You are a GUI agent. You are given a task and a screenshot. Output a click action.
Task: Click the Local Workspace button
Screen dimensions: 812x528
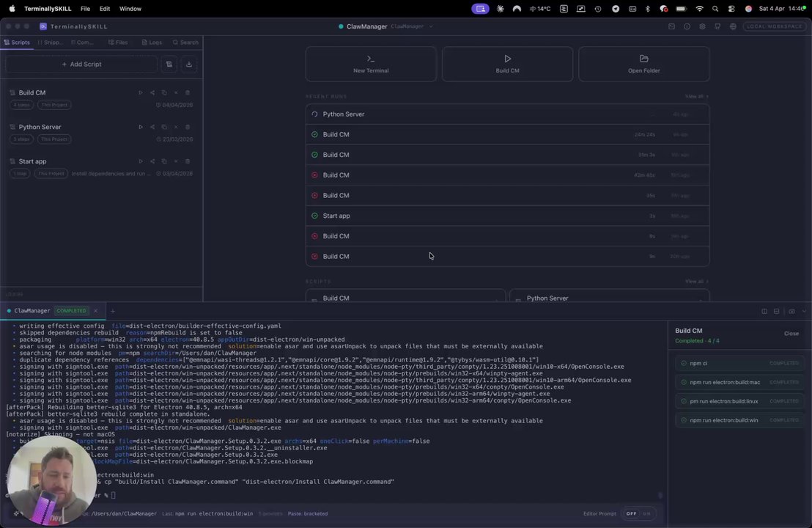pos(774,26)
